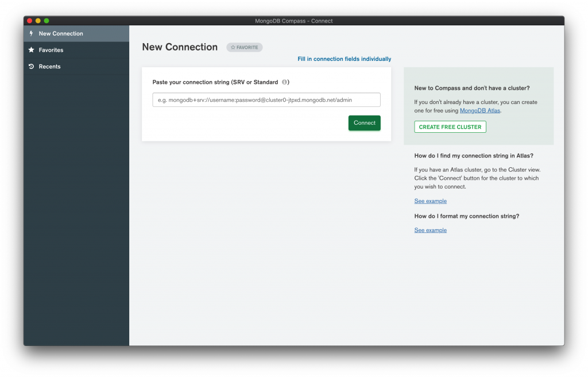This screenshot has width=588, height=377.
Task: Click the MongoDB Compass - Connect window title
Action: (x=293, y=21)
